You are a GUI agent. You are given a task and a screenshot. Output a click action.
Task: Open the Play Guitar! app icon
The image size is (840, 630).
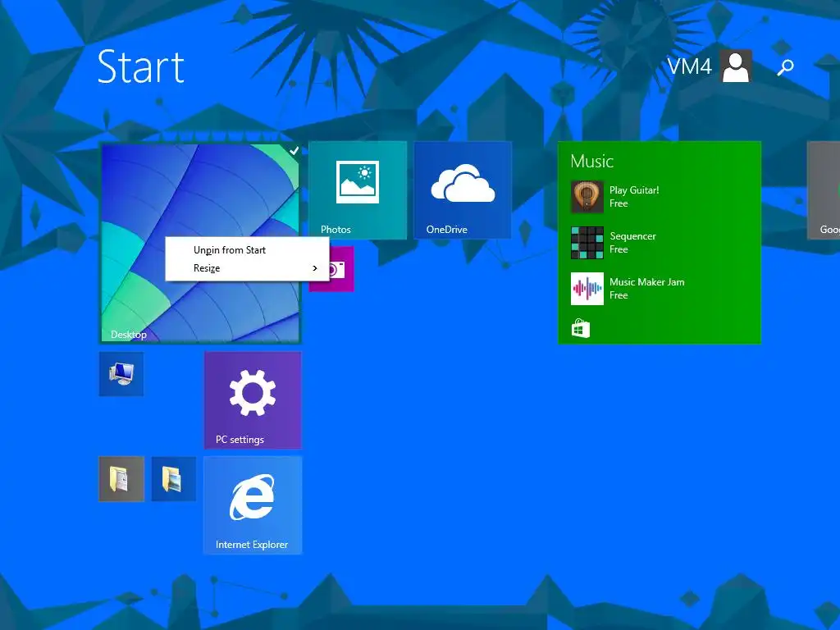587,197
